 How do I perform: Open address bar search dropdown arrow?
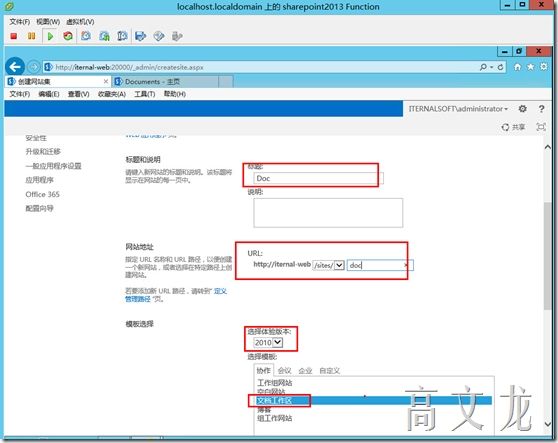[491, 67]
